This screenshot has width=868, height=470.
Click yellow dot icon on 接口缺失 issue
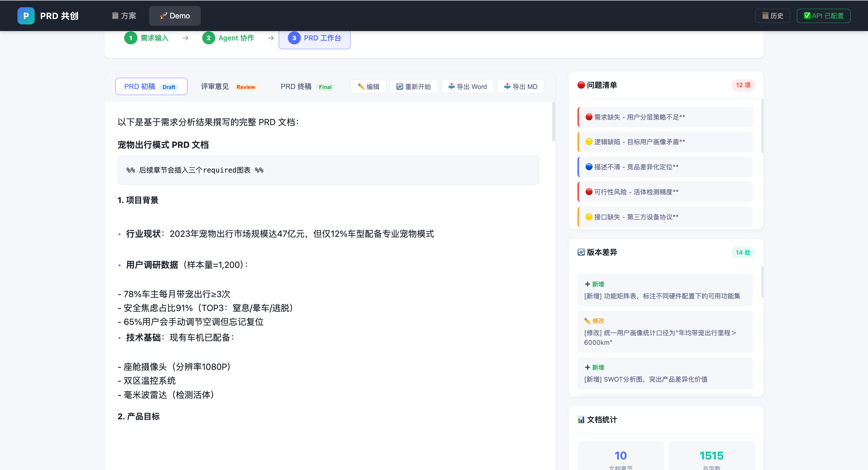tap(589, 217)
